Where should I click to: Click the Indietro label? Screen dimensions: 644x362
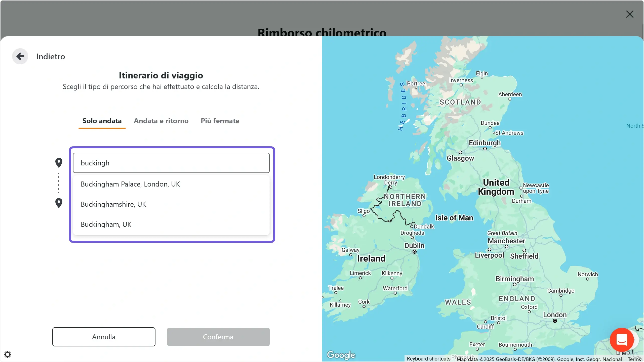point(51,57)
